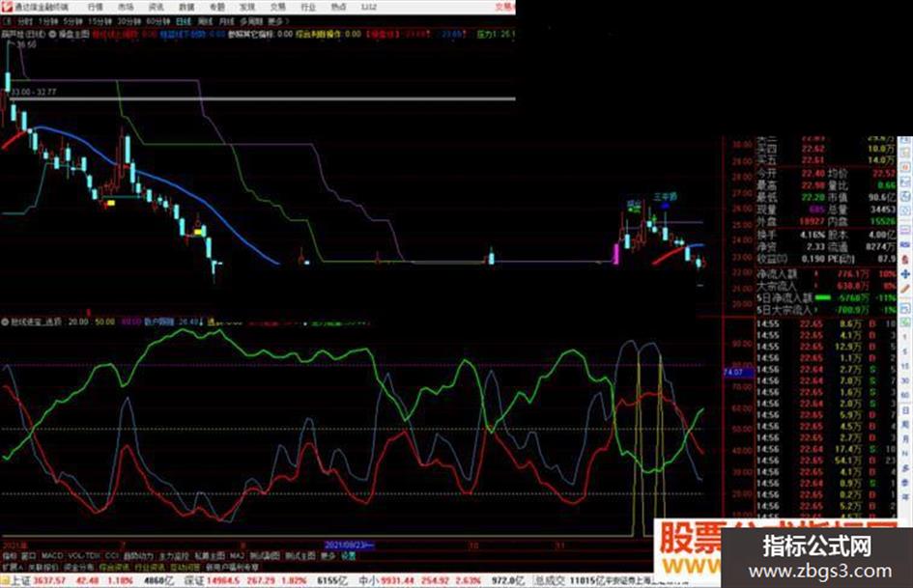913x588 pixels.
Task: Click the red figure icon in right toolbar
Action: coord(905,259)
